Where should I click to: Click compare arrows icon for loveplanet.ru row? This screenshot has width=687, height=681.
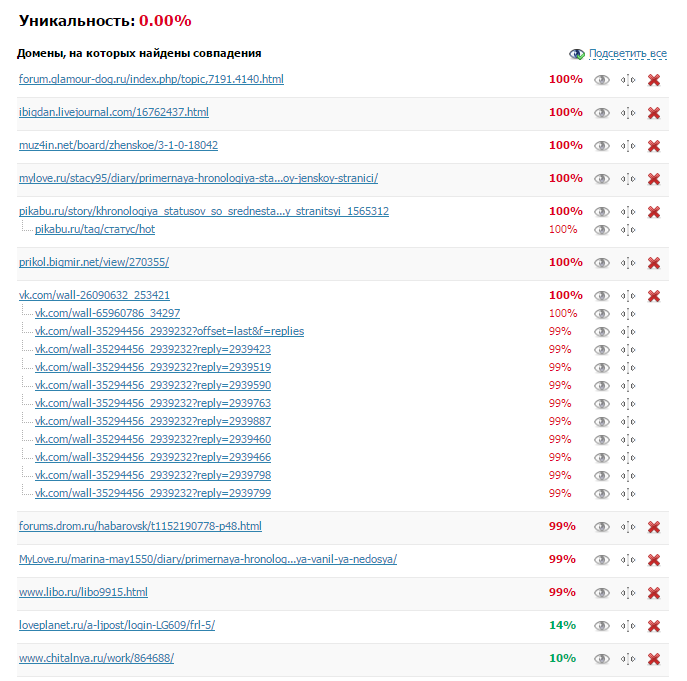(x=628, y=626)
